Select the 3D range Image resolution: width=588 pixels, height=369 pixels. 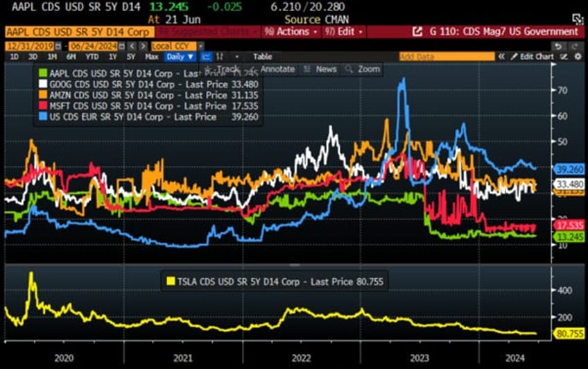click(x=33, y=57)
